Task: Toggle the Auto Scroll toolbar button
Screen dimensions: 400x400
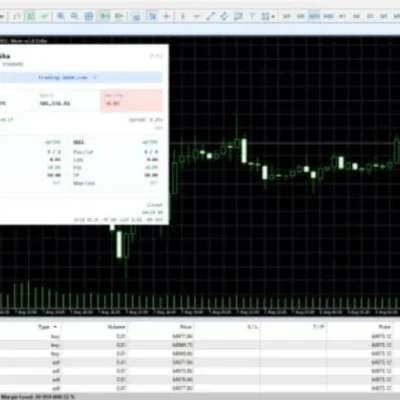Action: (x=105, y=16)
